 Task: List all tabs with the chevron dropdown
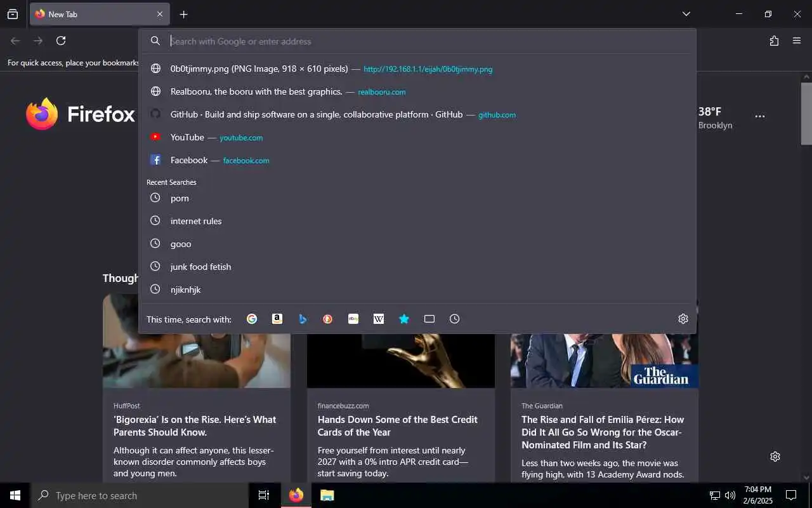point(686,14)
